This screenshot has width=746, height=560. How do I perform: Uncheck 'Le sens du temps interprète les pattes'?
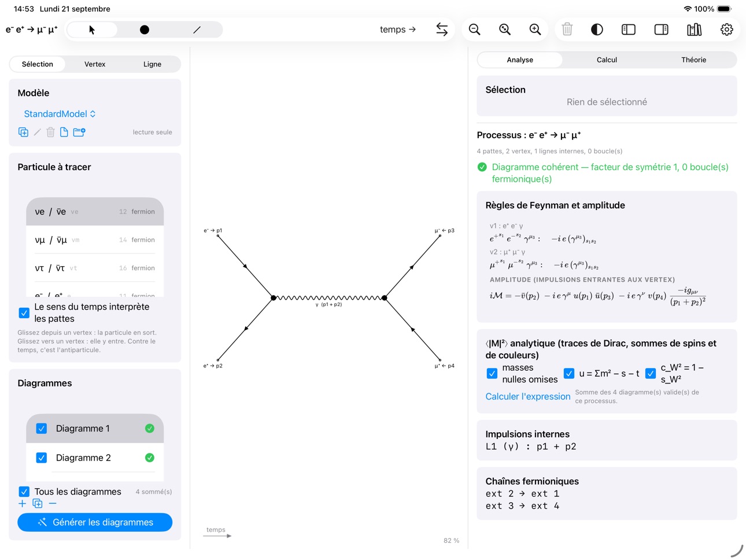(x=24, y=313)
